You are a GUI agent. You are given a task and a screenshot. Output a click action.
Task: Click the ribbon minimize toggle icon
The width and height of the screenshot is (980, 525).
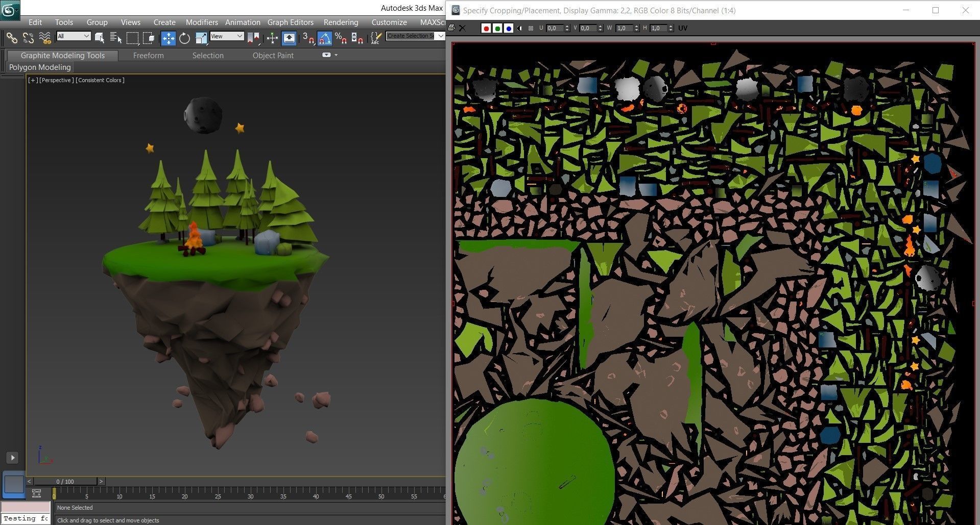(326, 55)
